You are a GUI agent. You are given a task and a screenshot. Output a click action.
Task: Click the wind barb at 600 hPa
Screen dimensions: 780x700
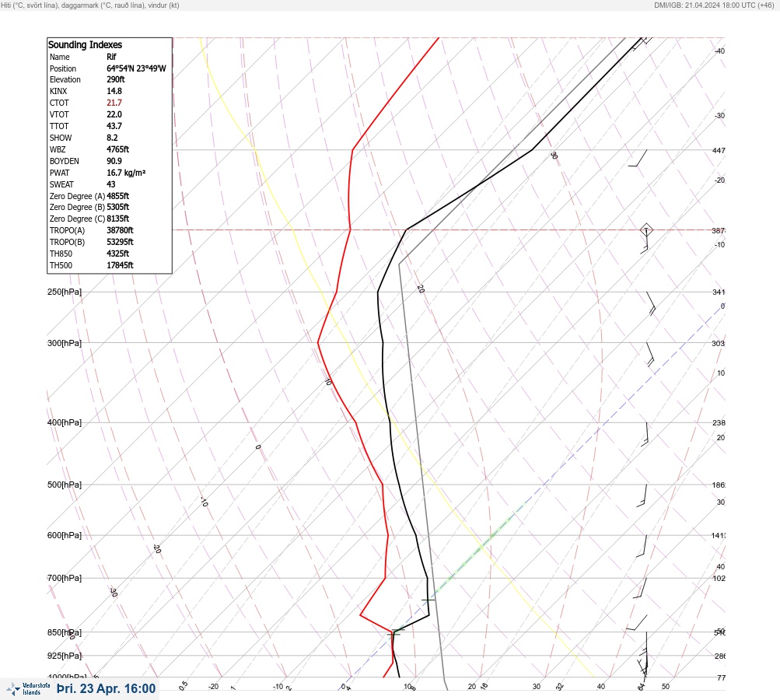(x=642, y=546)
